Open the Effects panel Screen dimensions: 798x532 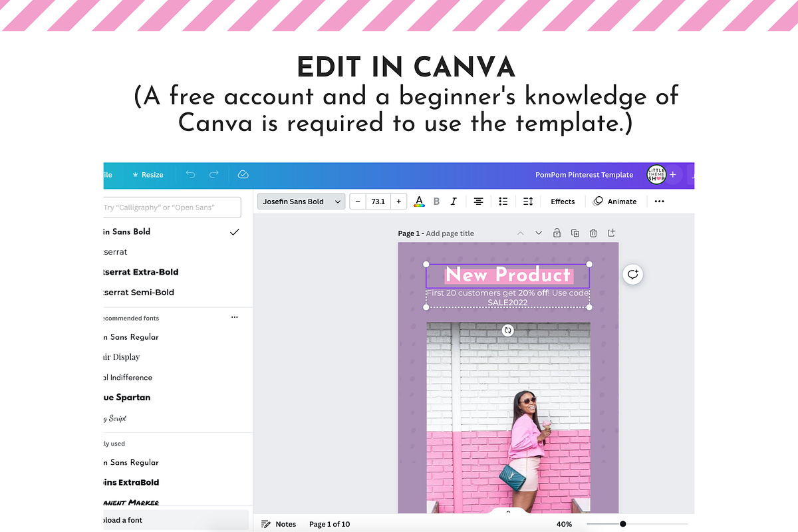[x=563, y=201]
